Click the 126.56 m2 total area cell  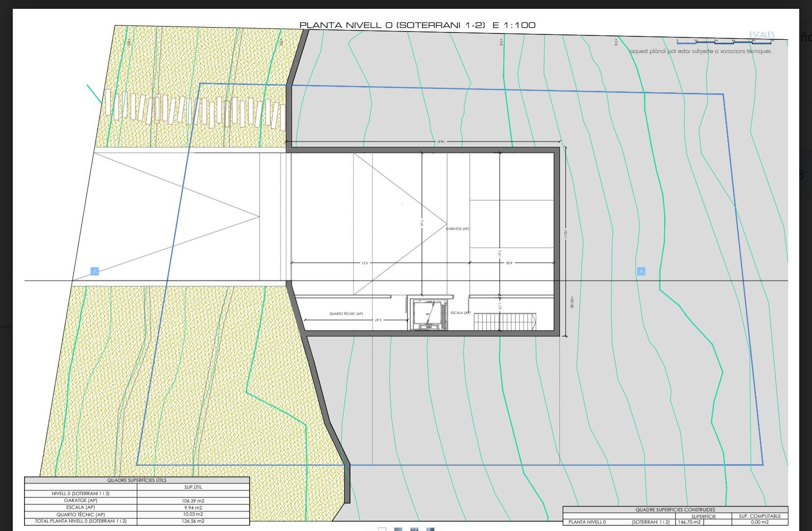coord(193,521)
